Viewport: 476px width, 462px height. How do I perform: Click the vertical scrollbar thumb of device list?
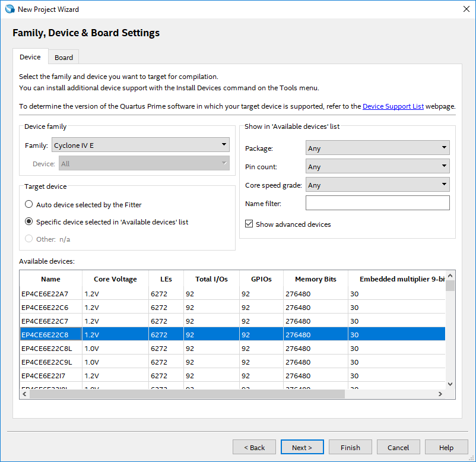pyautogui.click(x=450, y=286)
